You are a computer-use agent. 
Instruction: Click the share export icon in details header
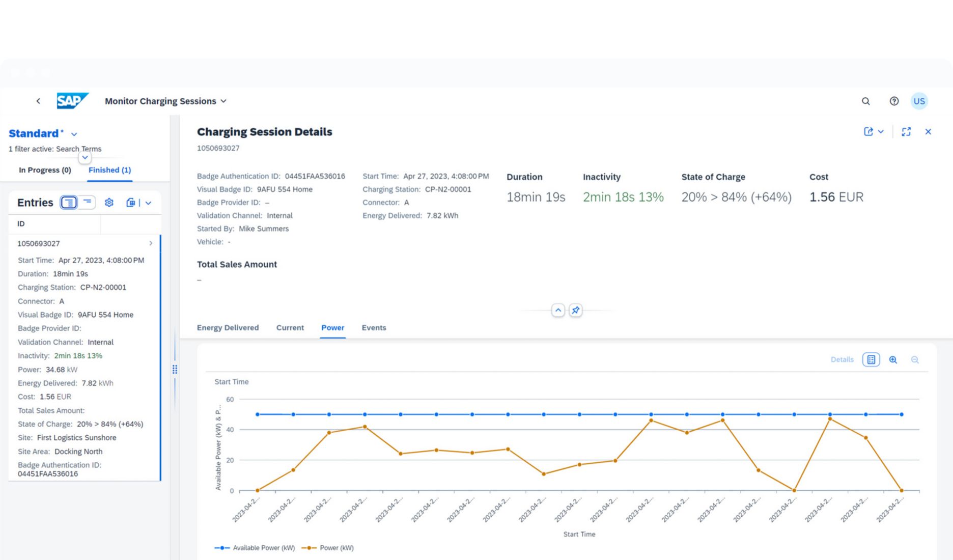[868, 132]
